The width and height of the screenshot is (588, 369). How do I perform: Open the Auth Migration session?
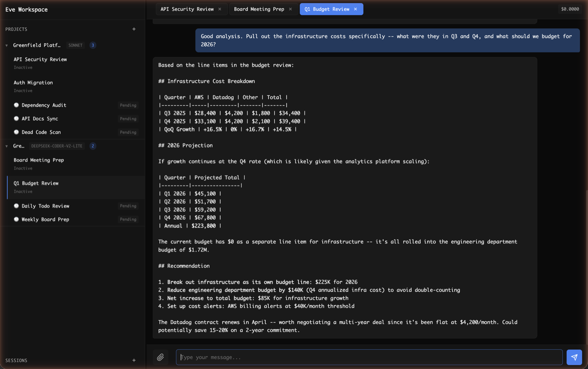point(34,83)
